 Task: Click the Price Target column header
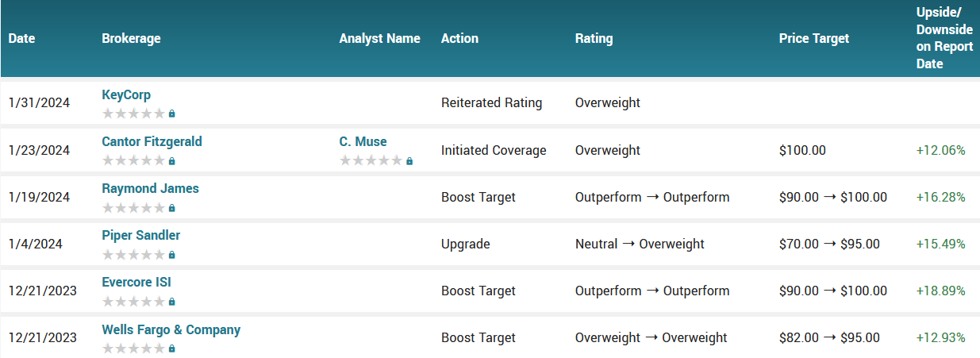click(813, 38)
